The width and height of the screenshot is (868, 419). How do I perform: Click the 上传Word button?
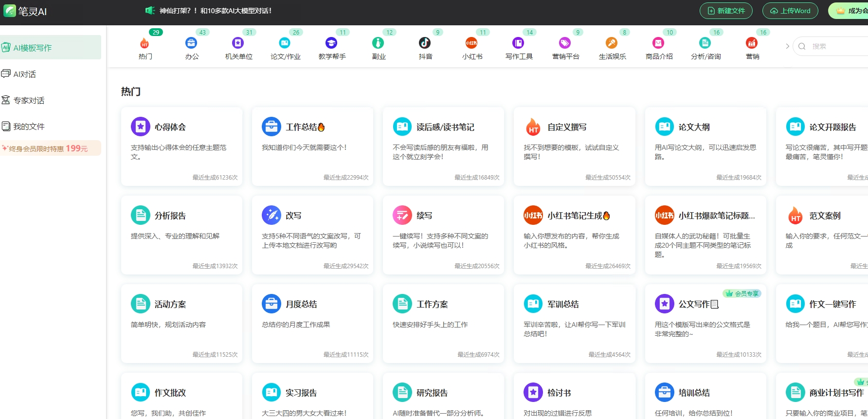pyautogui.click(x=790, y=11)
